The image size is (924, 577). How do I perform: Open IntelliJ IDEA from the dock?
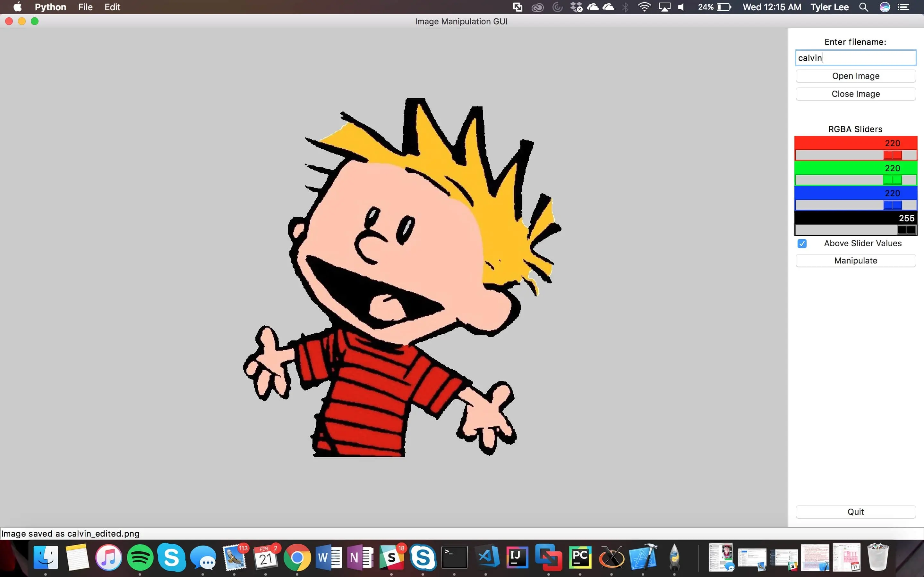pyautogui.click(x=518, y=557)
